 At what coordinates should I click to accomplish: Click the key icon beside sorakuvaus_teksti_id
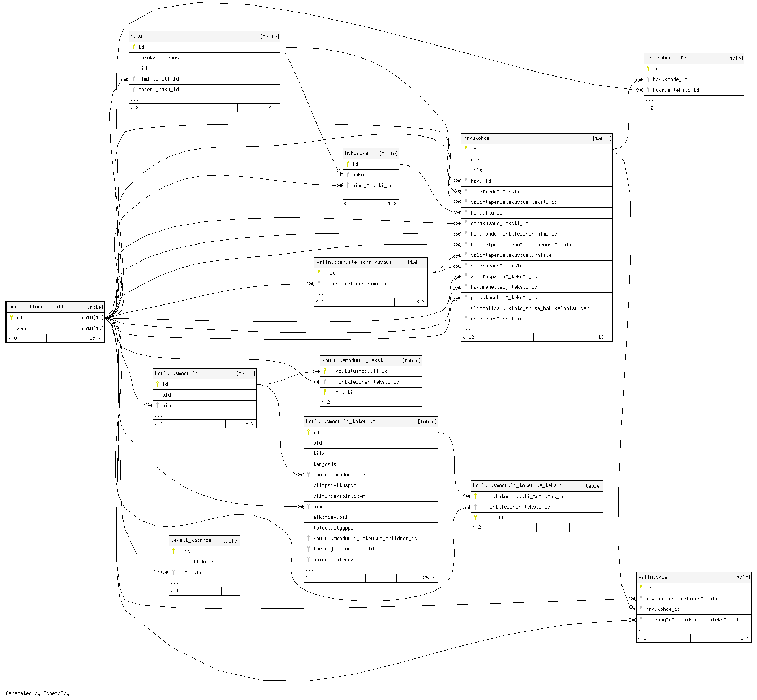(x=466, y=224)
